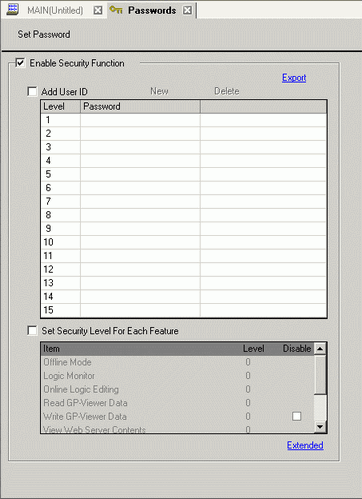
Task: Enable the Add User ID checkbox
Action: (32, 91)
